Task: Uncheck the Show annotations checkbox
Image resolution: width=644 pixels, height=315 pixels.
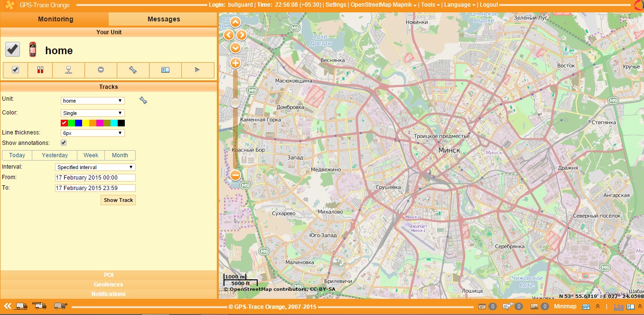Action: 64,143
